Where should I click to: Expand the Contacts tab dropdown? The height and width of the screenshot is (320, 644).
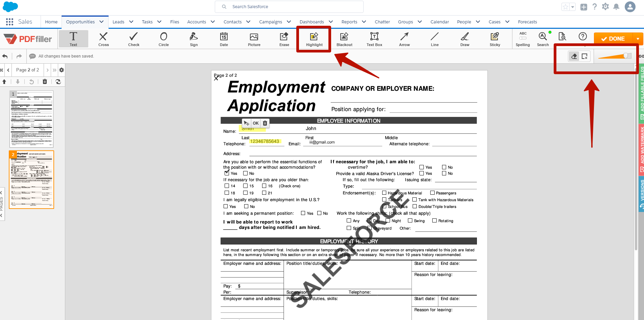pos(248,22)
